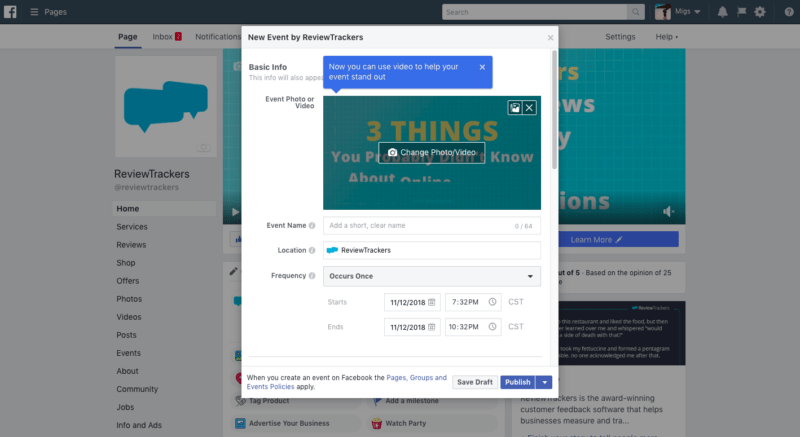Click the Advertise Your Business option

(295, 423)
